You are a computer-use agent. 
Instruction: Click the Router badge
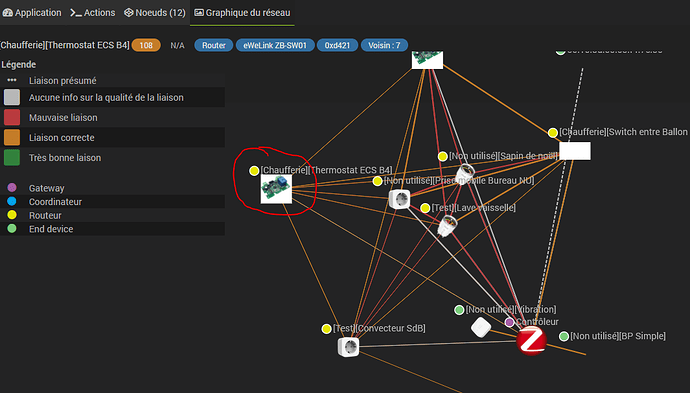pyautogui.click(x=214, y=45)
